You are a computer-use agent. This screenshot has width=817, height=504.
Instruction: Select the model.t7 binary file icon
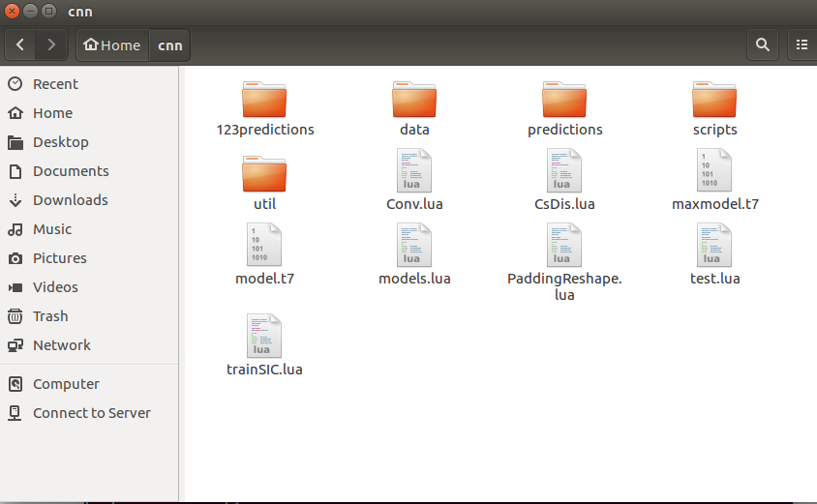pos(264,245)
